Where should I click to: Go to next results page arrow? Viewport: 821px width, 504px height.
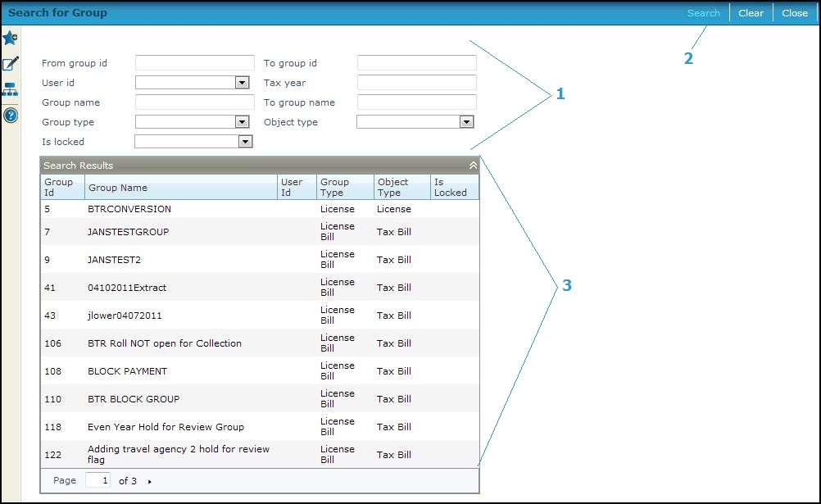(x=150, y=482)
